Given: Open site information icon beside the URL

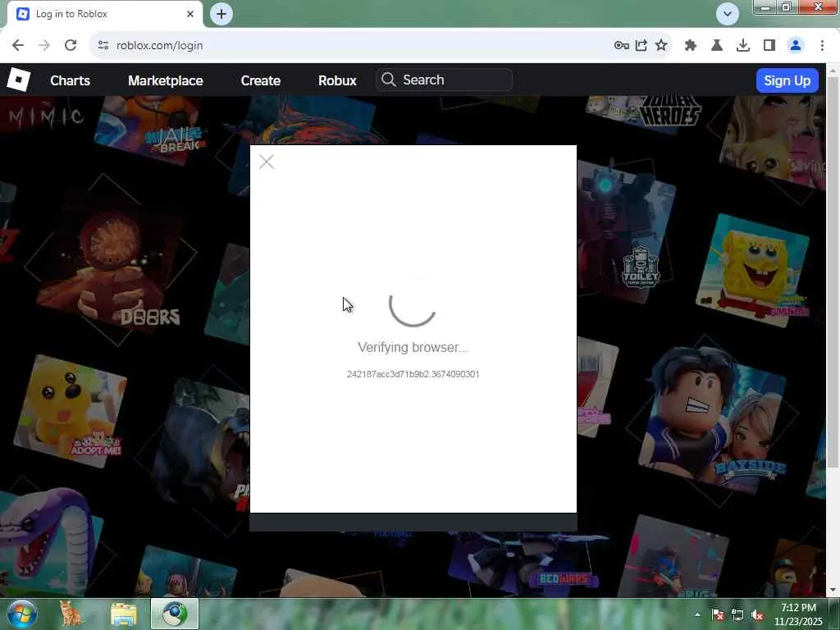Looking at the screenshot, I should [x=103, y=46].
